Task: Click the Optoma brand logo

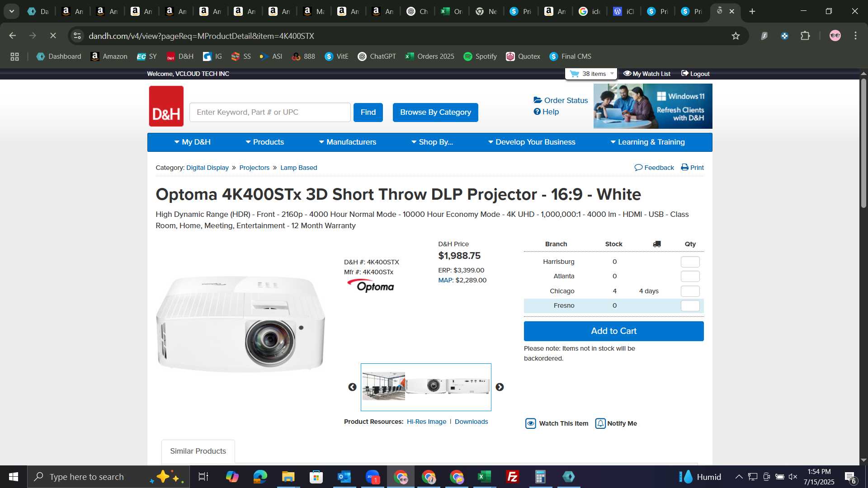Action: point(370,286)
